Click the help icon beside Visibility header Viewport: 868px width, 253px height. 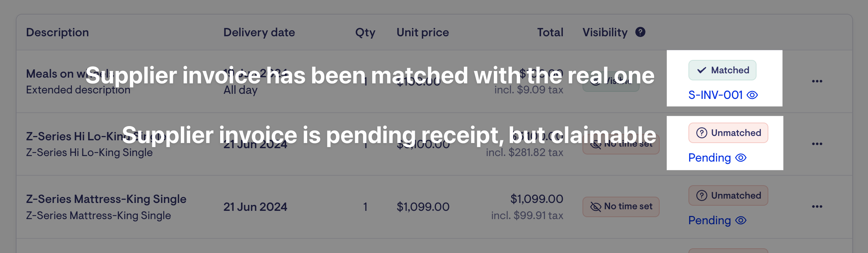click(640, 32)
